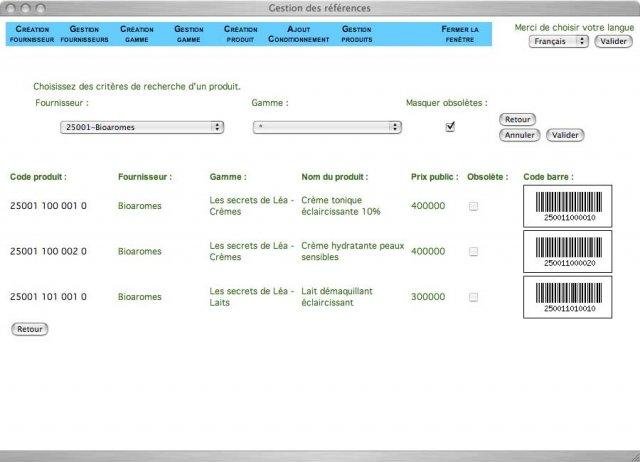Select the Création gamme menu item
Screen dimensions: 640x462
point(137,34)
